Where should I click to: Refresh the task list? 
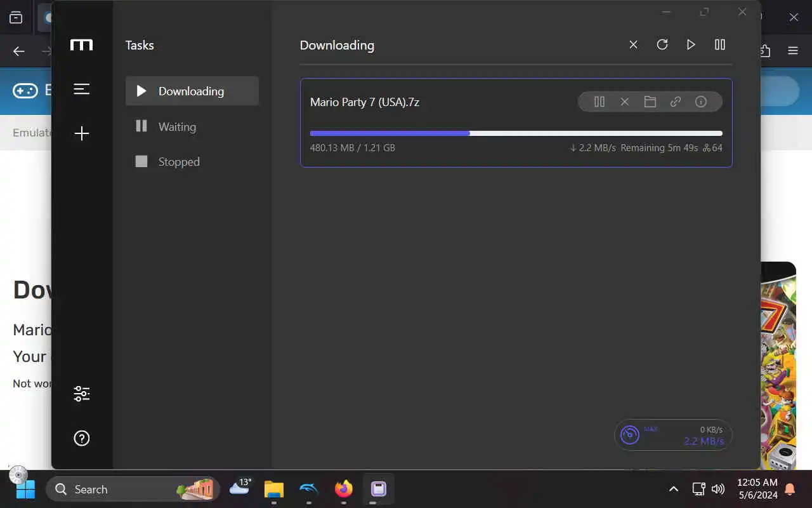(662, 44)
